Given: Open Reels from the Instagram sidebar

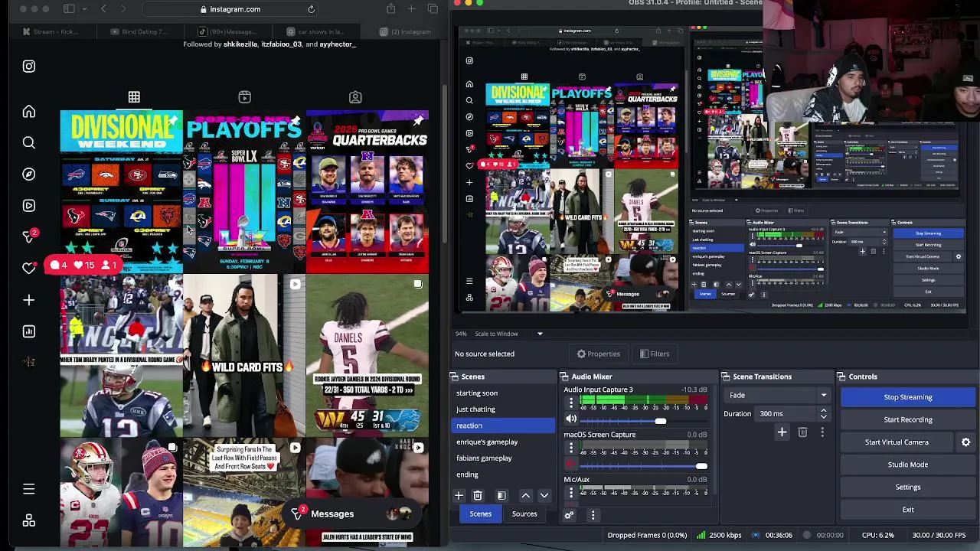Looking at the screenshot, I should pyautogui.click(x=28, y=206).
